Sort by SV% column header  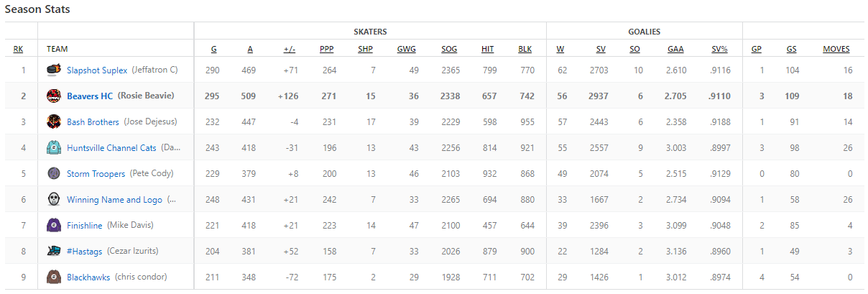tap(719, 50)
